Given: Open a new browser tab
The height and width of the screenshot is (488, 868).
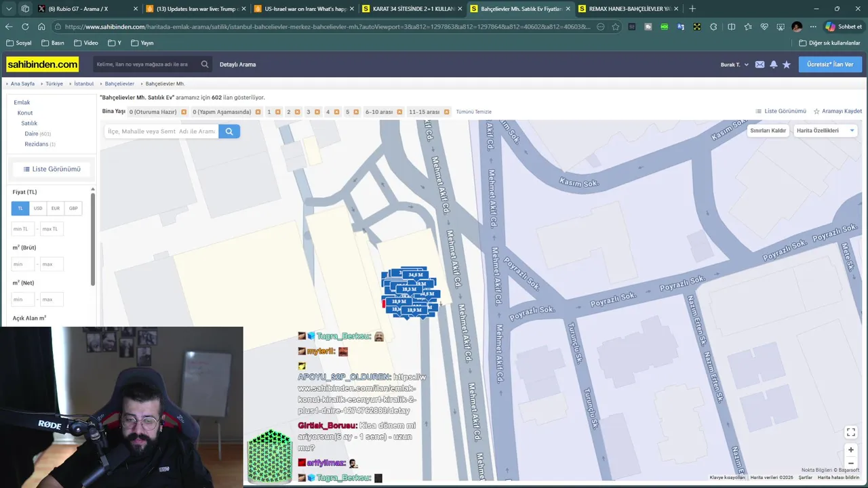Looking at the screenshot, I should click(x=692, y=9).
